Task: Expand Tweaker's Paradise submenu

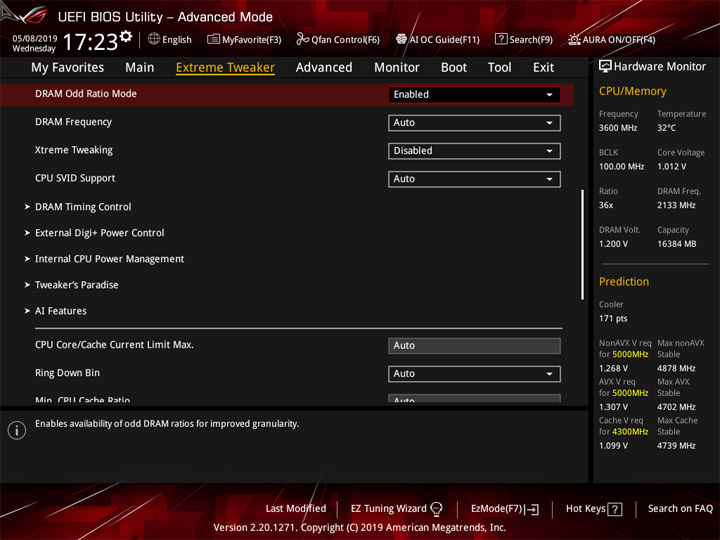Action: click(77, 285)
